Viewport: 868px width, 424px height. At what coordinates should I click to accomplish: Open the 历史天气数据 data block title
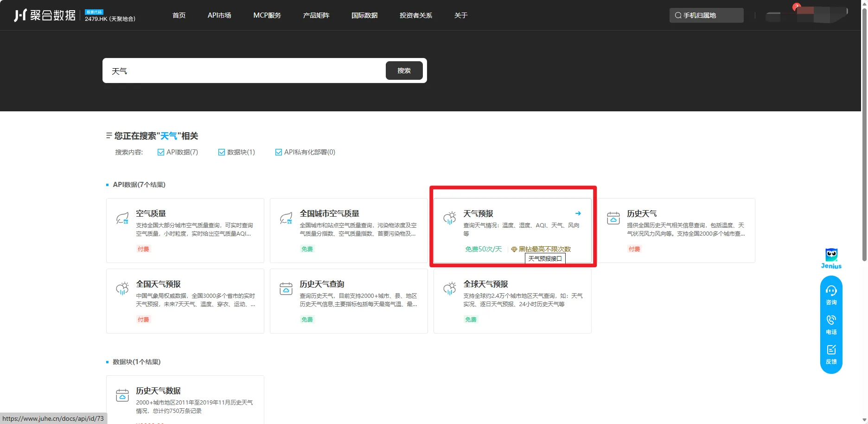coord(158,391)
